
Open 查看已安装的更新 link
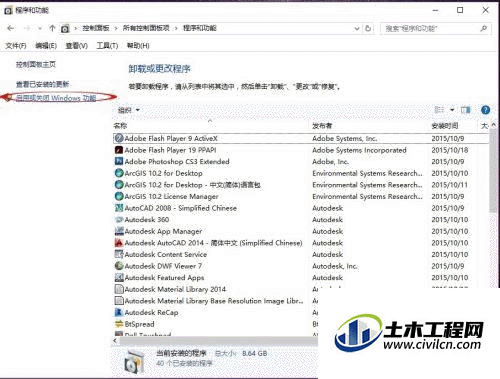coord(42,84)
